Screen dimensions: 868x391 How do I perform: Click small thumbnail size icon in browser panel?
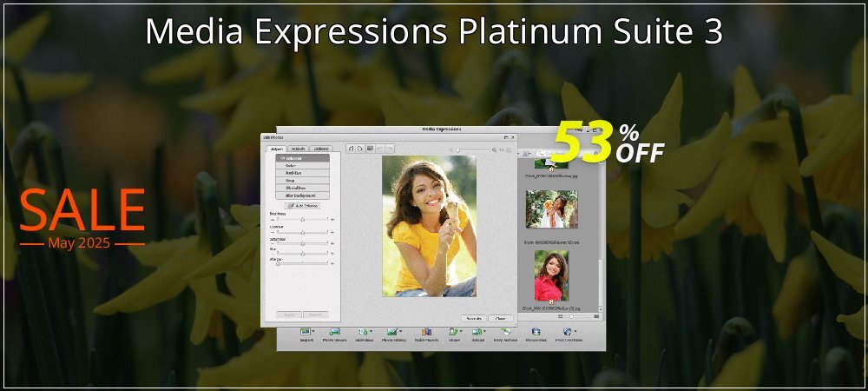[x=560, y=316]
